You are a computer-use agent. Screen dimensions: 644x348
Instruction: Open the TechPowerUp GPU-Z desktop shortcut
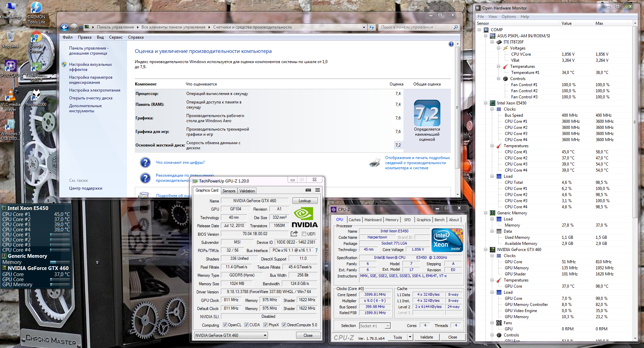pos(36,72)
